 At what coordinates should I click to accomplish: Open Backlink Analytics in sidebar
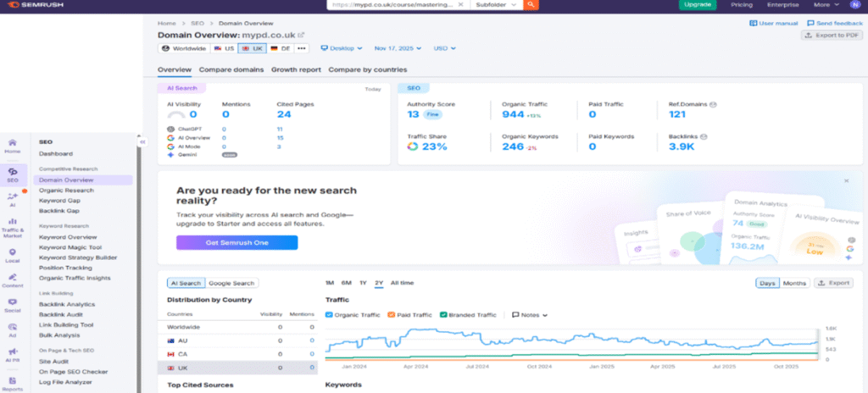click(x=66, y=304)
